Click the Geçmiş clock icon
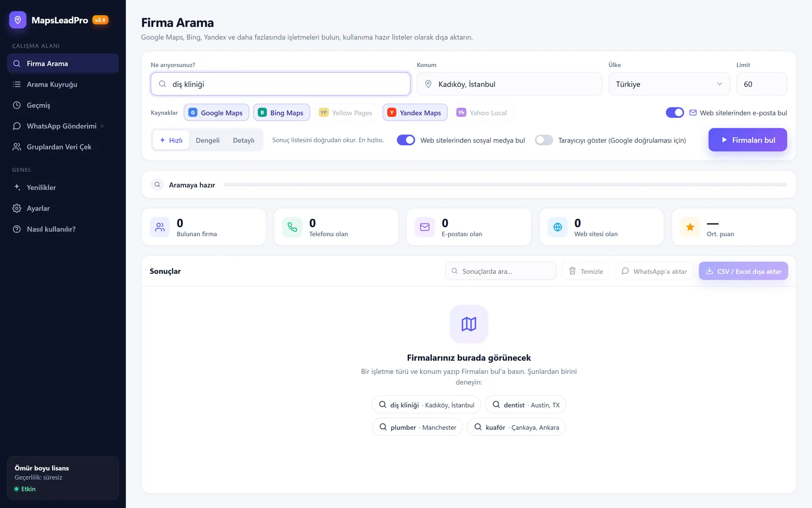The width and height of the screenshot is (812, 508). coord(17,105)
